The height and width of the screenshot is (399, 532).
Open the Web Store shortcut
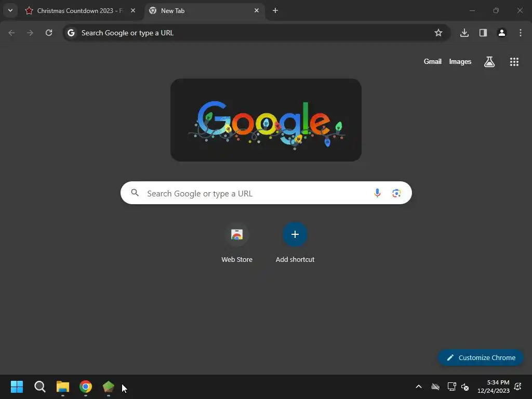(237, 243)
